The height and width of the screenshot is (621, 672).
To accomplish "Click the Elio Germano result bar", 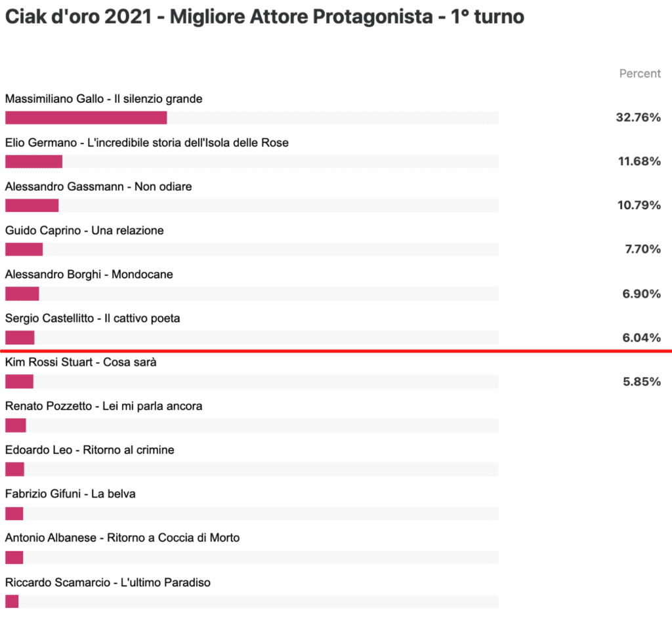I will click(251, 161).
